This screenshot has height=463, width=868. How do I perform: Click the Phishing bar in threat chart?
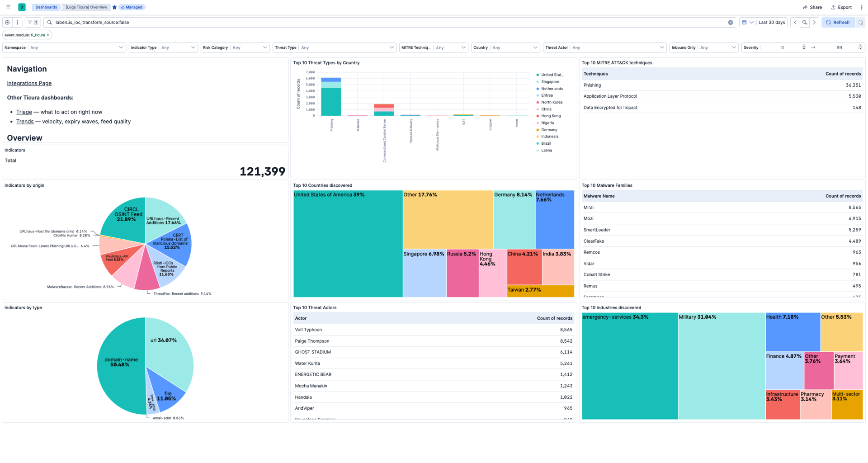[x=331, y=96]
